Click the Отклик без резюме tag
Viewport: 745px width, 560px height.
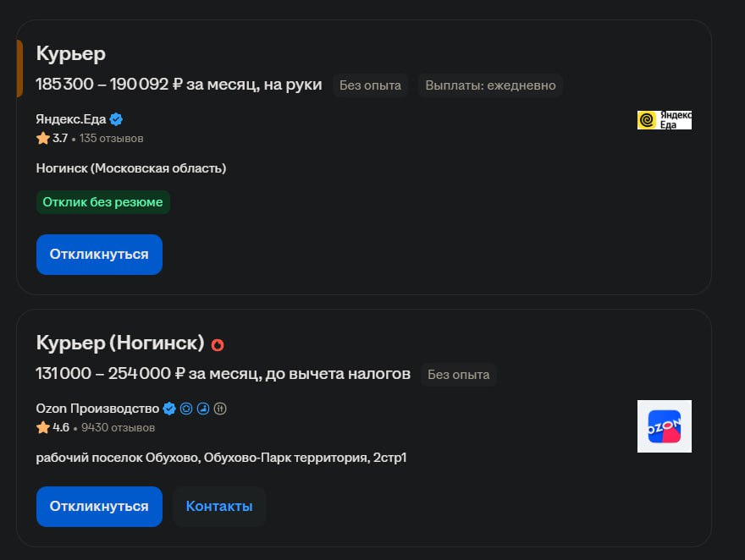point(103,202)
